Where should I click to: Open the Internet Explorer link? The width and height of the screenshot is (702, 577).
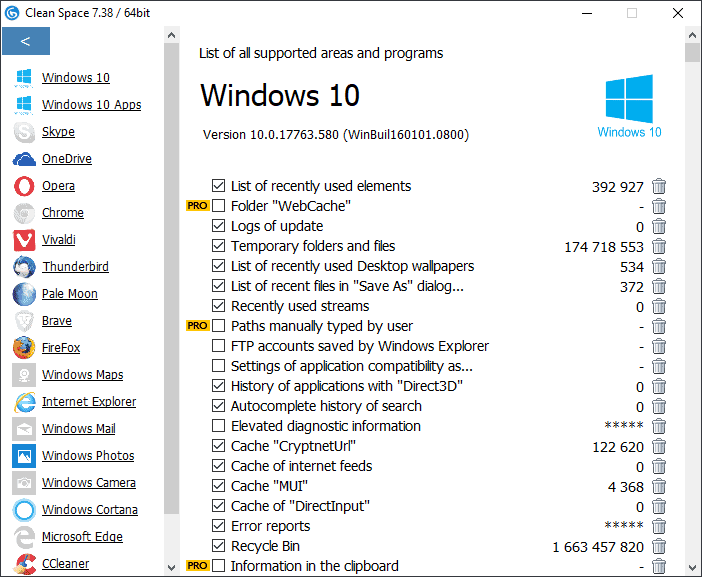click(x=89, y=402)
